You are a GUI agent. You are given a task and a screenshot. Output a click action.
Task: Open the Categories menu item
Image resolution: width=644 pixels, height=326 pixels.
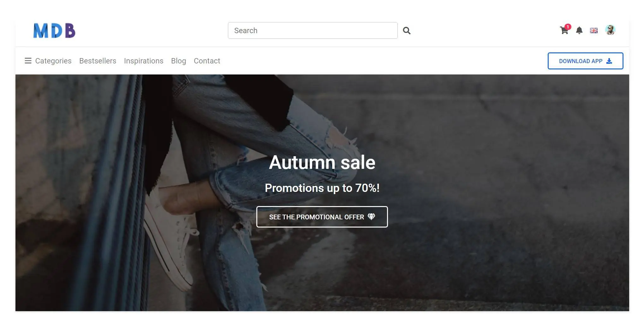coord(53,61)
